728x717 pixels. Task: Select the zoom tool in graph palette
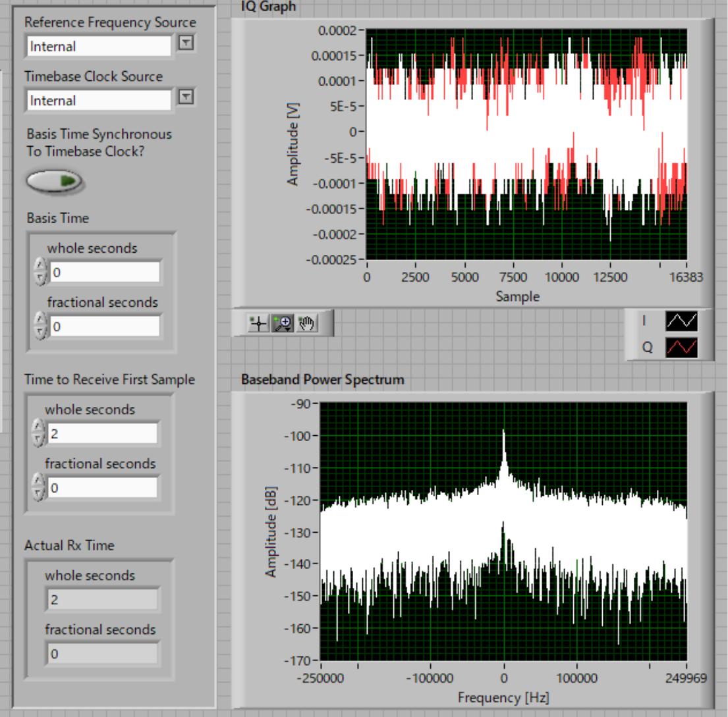[x=282, y=323]
